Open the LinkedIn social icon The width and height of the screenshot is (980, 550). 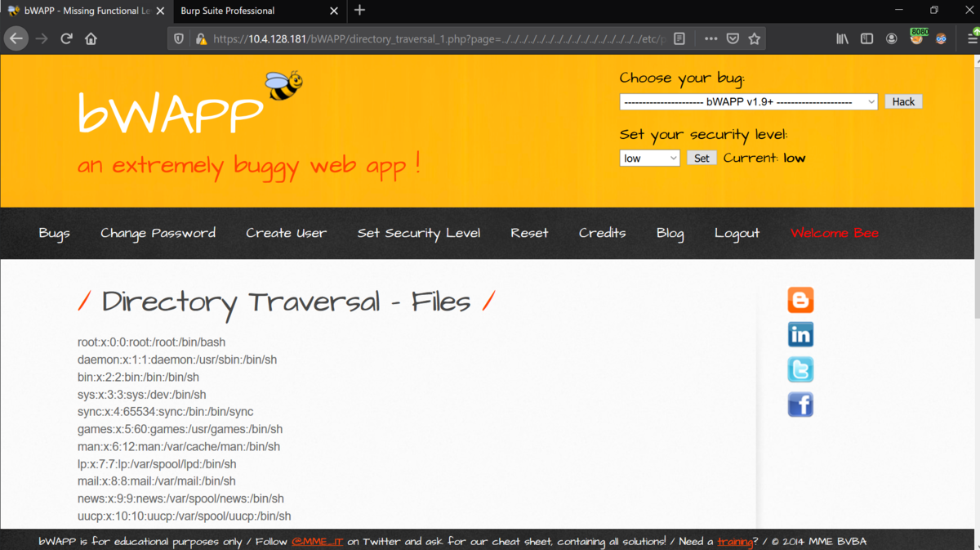tap(800, 334)
